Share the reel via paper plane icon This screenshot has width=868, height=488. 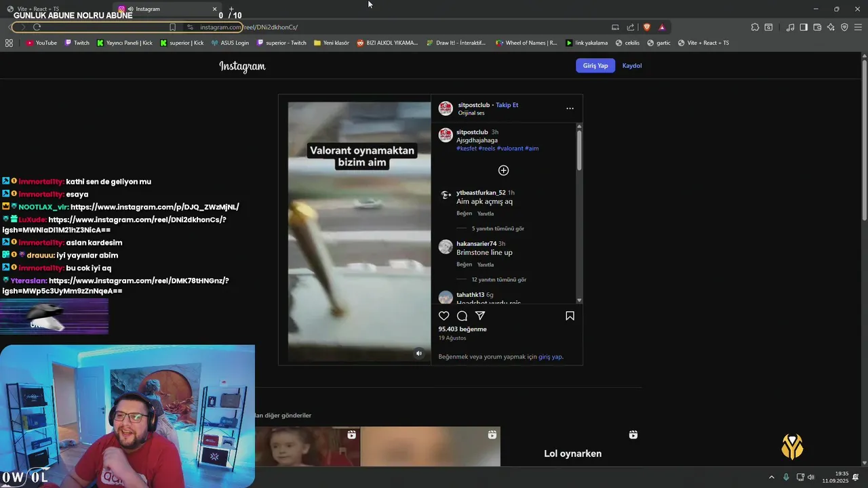(x=480, y=316)
